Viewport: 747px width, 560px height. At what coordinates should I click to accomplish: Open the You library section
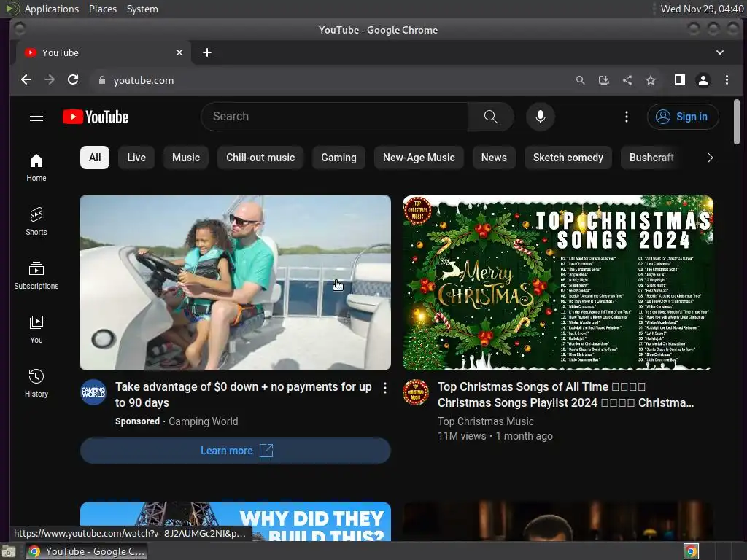[36, 330]
